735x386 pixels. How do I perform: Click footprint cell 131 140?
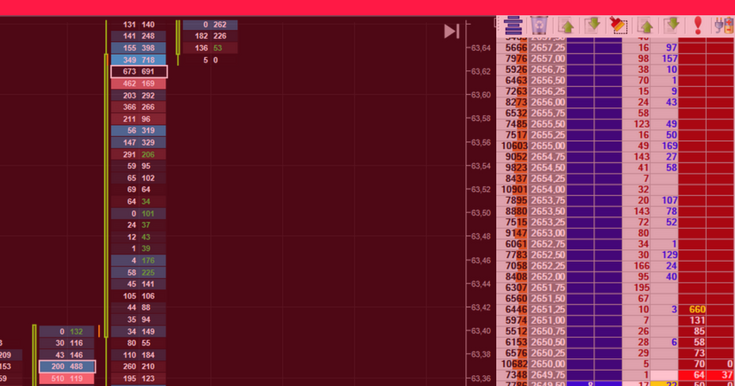(x=139, y=24)
